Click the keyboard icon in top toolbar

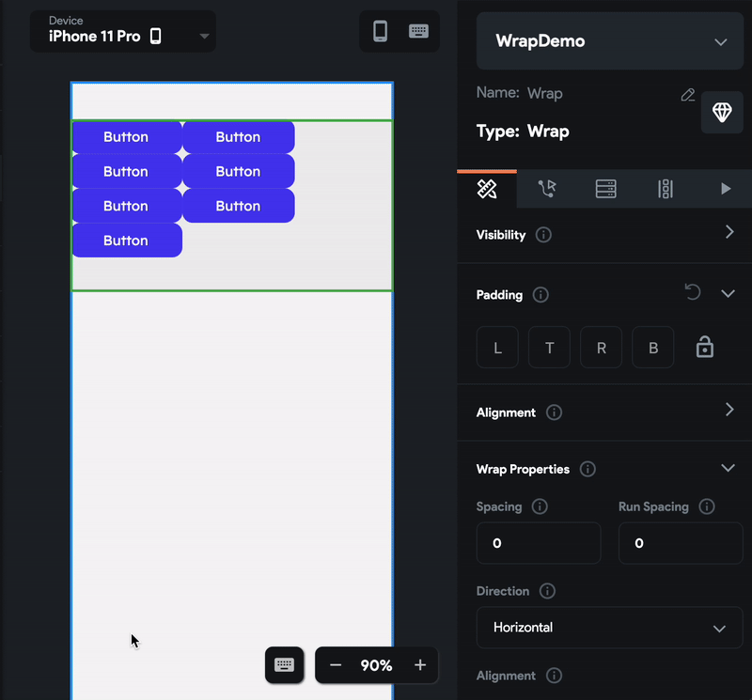418,31
